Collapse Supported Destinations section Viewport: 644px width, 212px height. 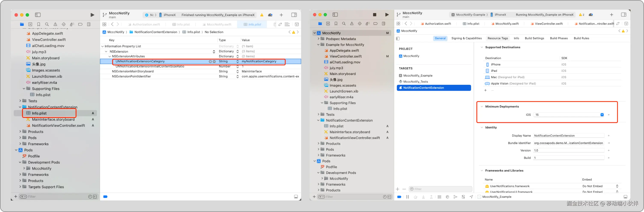click(482, 47)
